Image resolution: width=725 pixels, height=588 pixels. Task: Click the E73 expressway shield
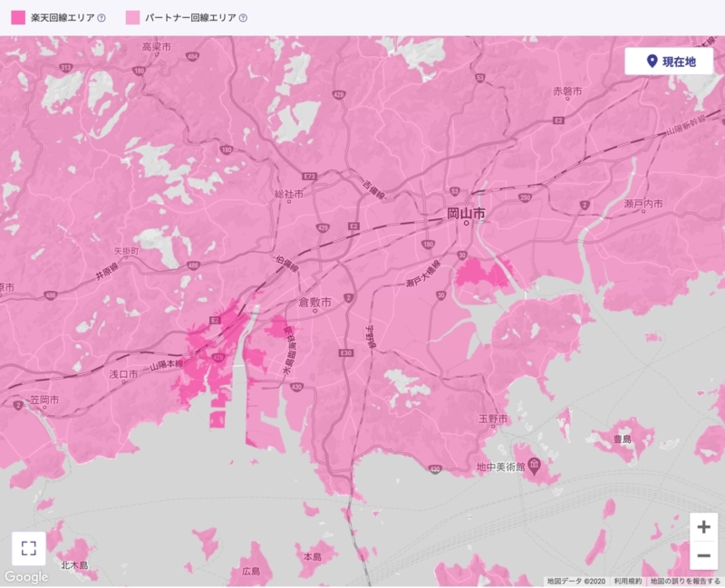click(309, 176)
